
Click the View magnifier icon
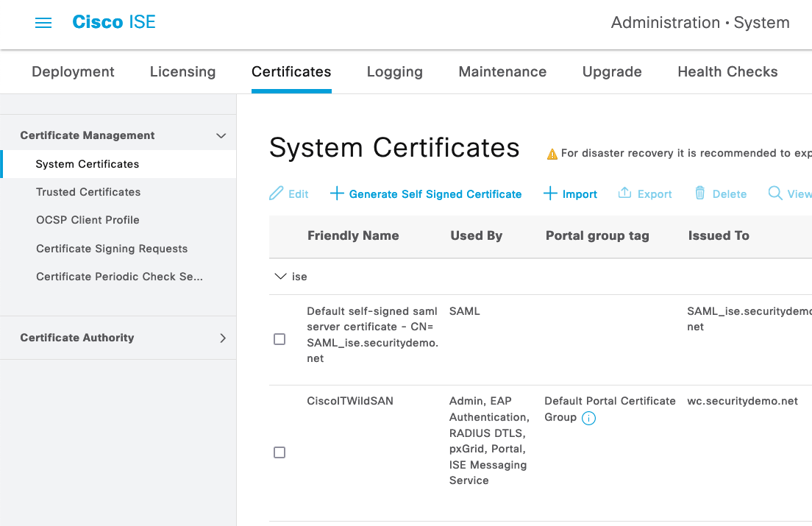click(774, 193)
